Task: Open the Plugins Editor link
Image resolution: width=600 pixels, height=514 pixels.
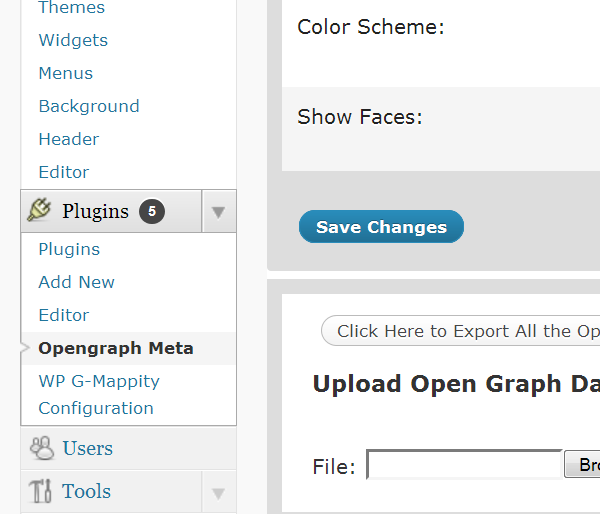Action: tap(64, 315)
